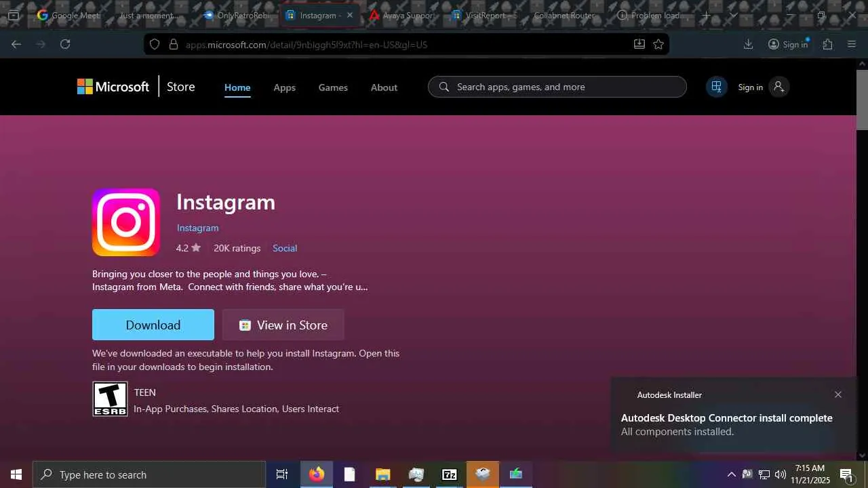View site security lock information

pyautogui.click(x=174, y=44)
